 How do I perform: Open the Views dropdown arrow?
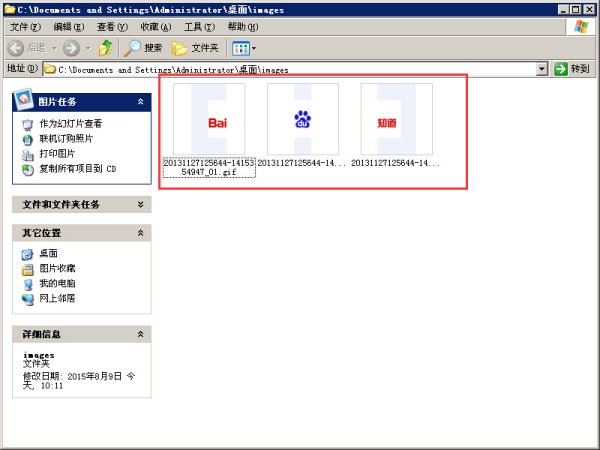(x=254, y=49)
